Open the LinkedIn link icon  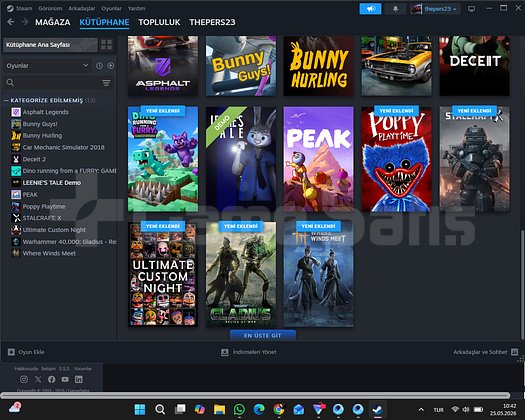click(x=79, y=379)
